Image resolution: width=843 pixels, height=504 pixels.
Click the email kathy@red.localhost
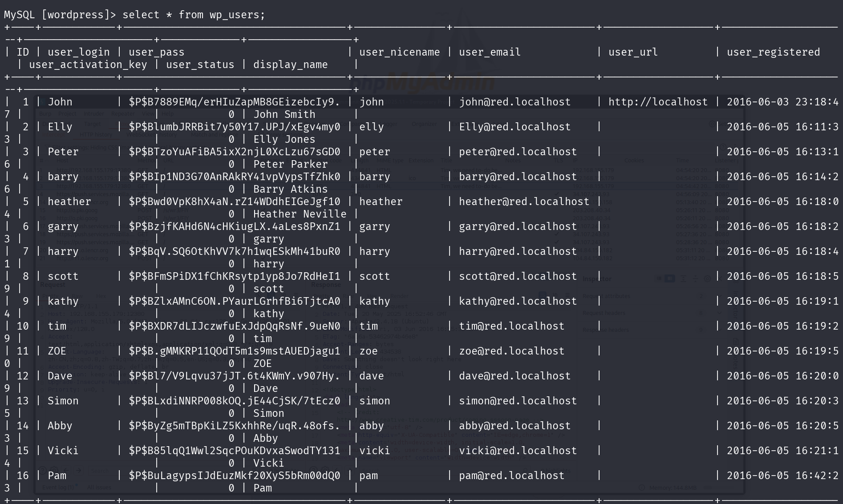click(518, 301)
